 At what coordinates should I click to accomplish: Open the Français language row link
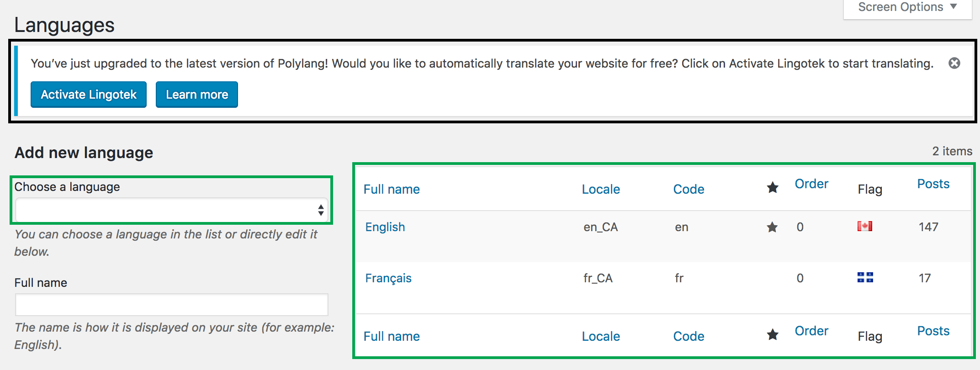point(388,278)
